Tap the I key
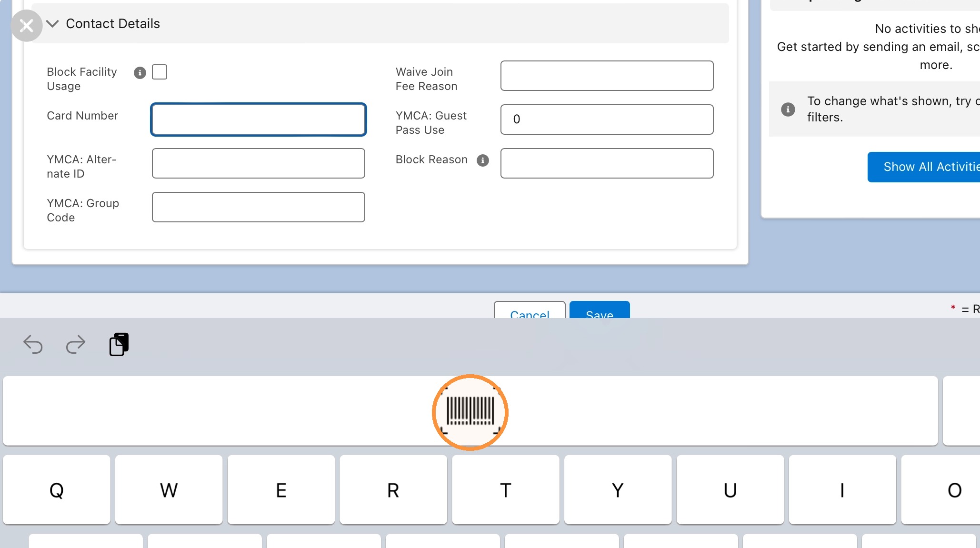The image size is (980, 548). (x=842, y=490)
